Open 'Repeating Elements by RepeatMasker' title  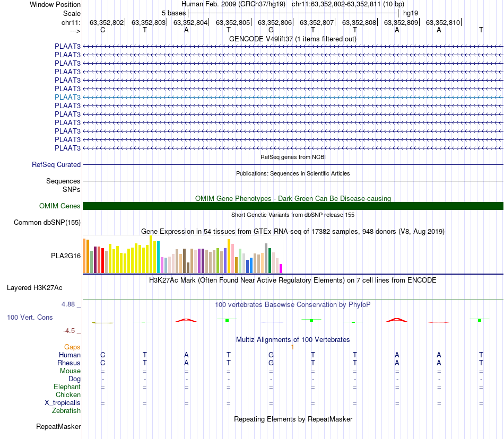(x=293, y=419)
